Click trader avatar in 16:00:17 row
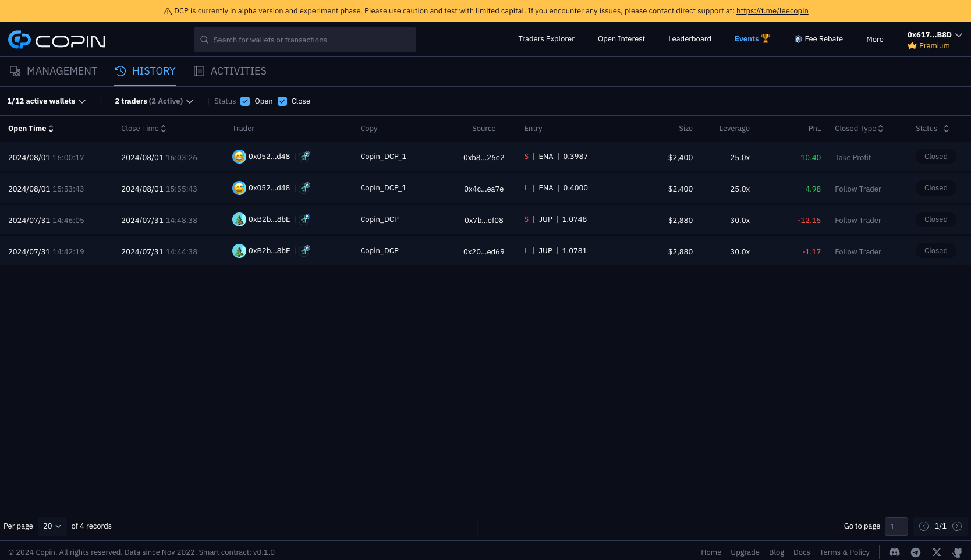The image size is (971, 560). tap(239, 157)
